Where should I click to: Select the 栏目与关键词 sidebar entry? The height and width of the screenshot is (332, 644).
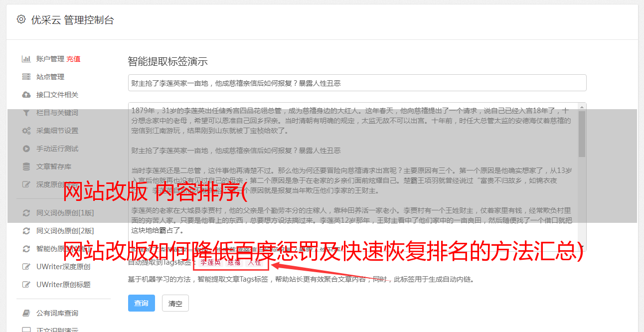tap(57, 113)
